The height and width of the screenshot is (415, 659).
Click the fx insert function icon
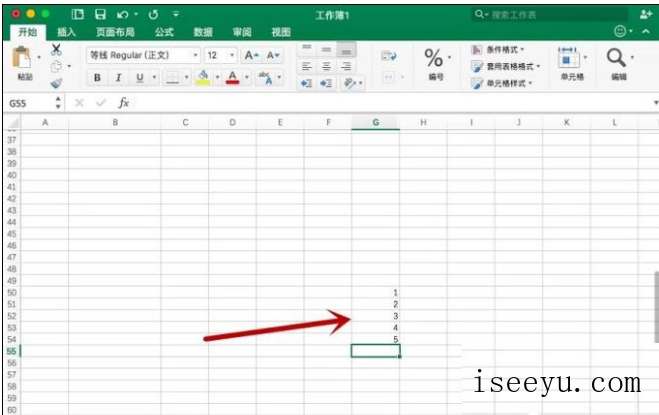[x=123, y=103]
